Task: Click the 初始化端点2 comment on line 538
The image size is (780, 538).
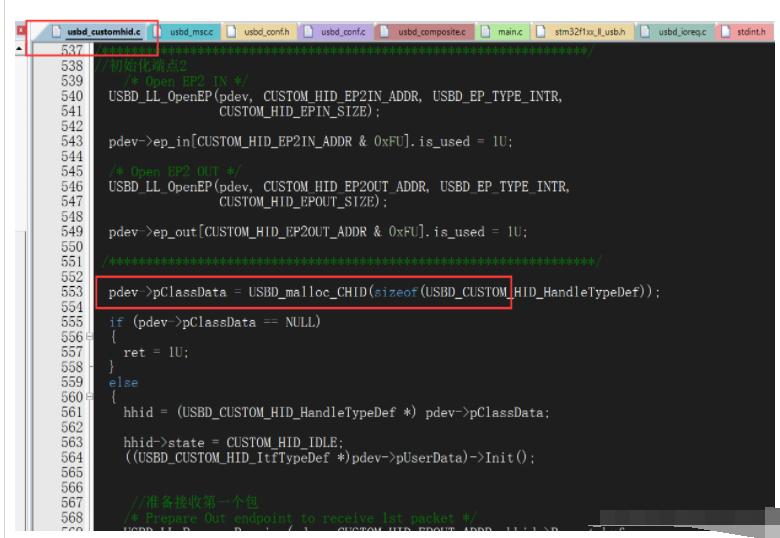Action: (x=141, y=66)
